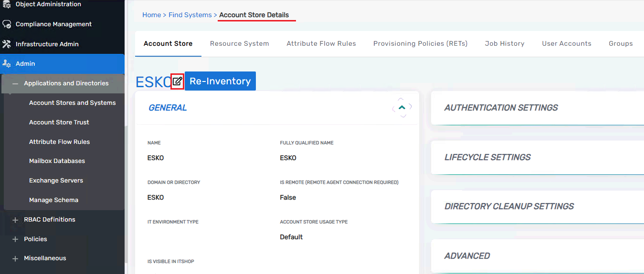
Task: Click the ESKO account store title
Action: 153,82
